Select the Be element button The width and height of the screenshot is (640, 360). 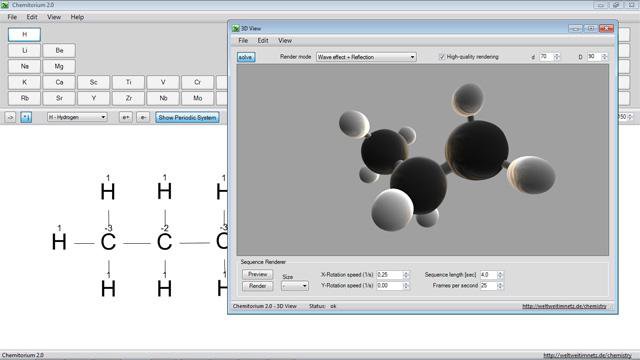pyautogui.click(x=59, y=51)
